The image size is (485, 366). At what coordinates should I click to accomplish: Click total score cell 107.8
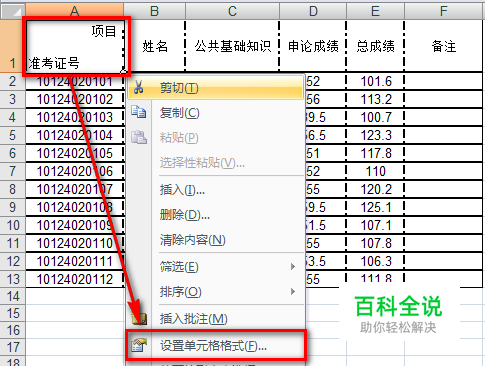(375, 243)
